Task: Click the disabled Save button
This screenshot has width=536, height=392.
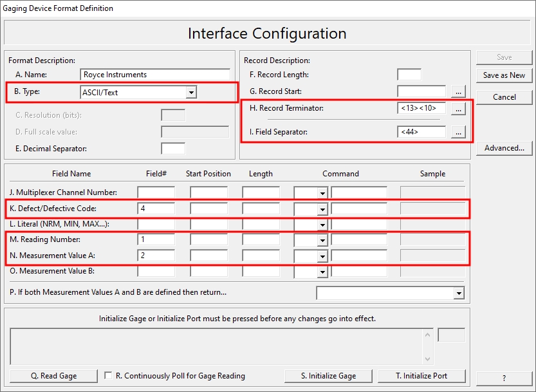Action: pos(504,57)
